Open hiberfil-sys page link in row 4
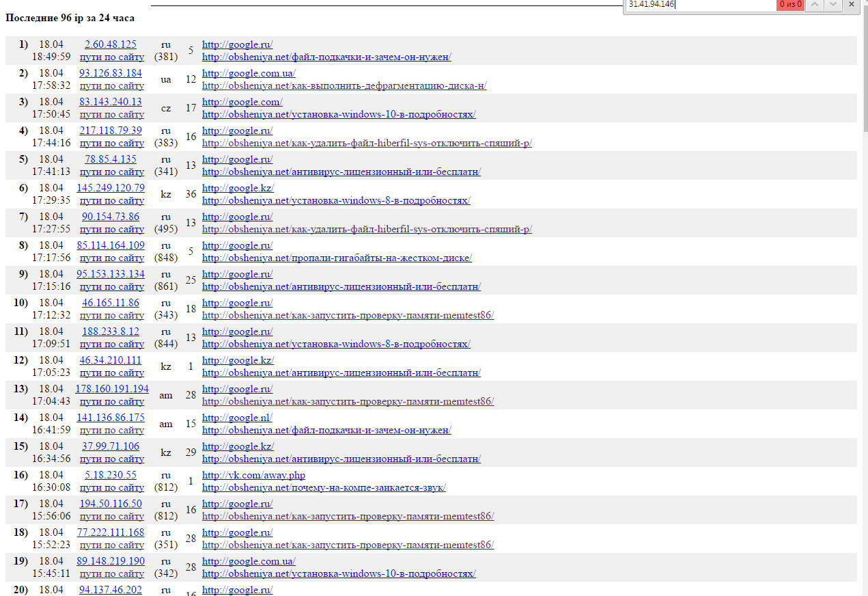This screenshot has width=868, height=596. (x=367, y=143)
